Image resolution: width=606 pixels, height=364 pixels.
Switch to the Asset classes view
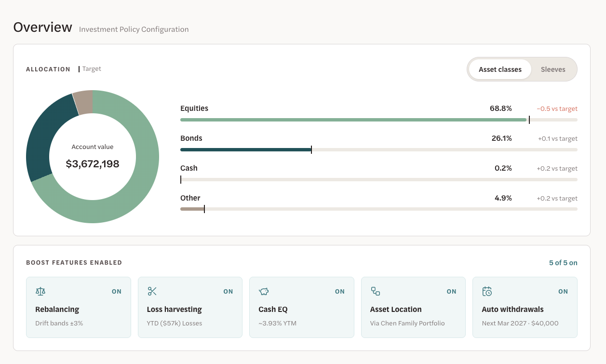point(500,69)
